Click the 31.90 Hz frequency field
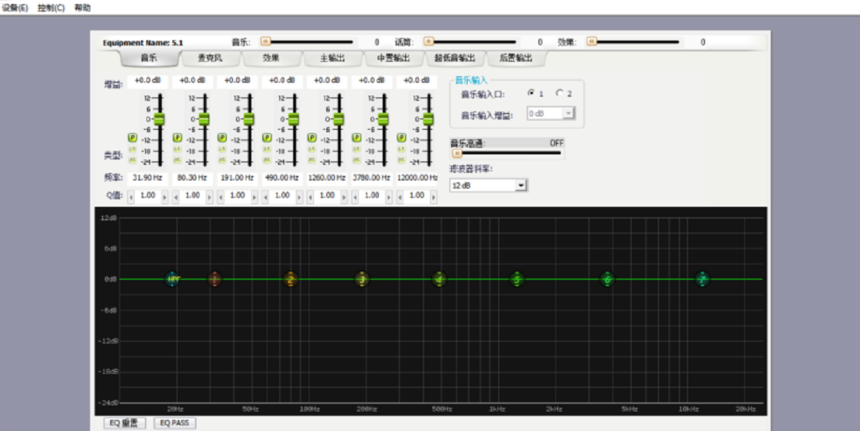This screenshot has width=860, height=431. (x=148, y=178)
